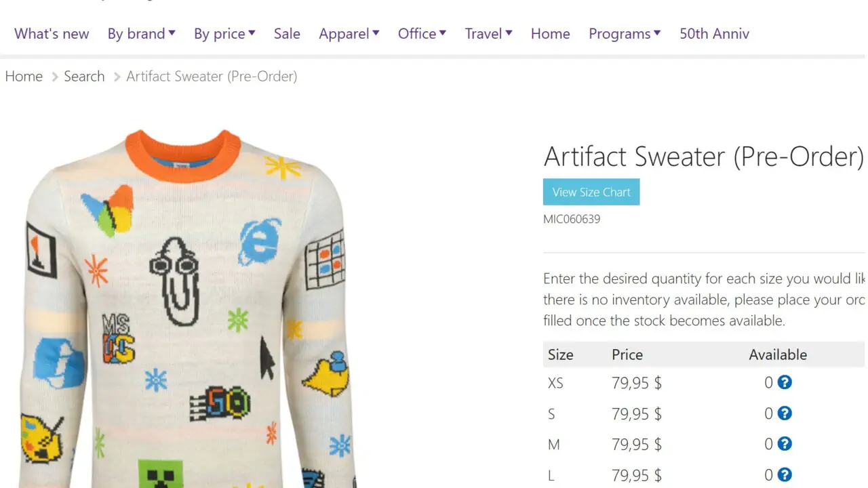Go to What's new section

52,34
